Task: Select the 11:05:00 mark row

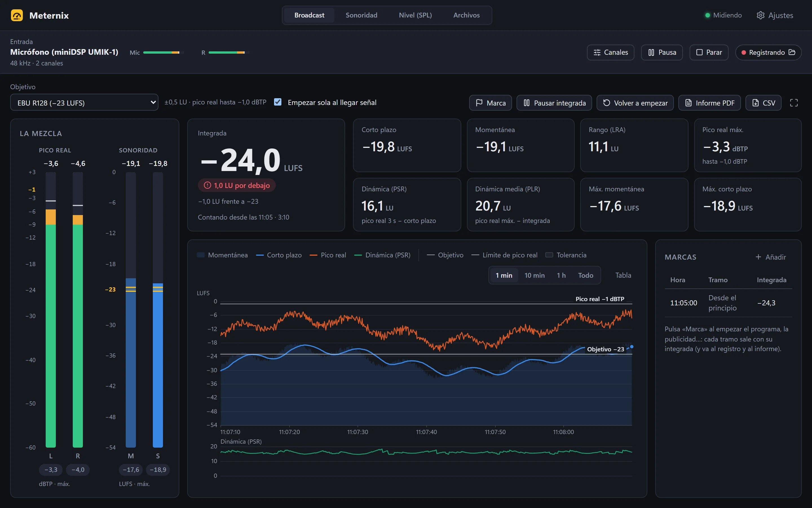Action: [x=728, y=303]
